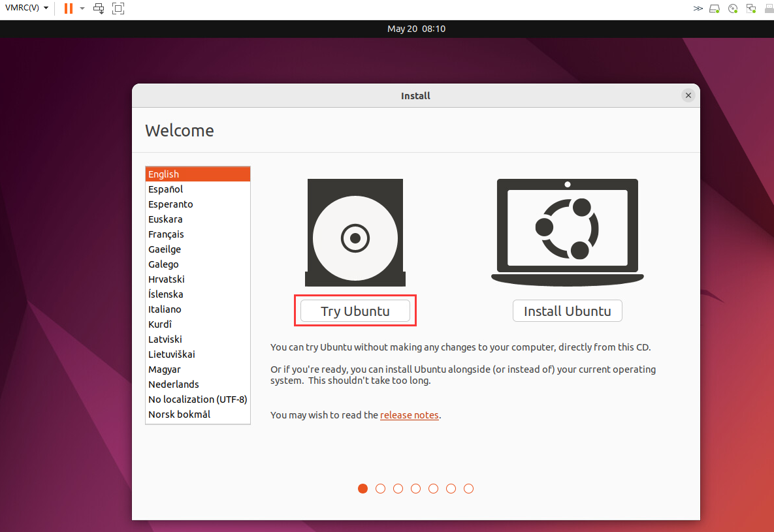Select Íslenska in the list
The image size is (774, 532).
[198, 294]
